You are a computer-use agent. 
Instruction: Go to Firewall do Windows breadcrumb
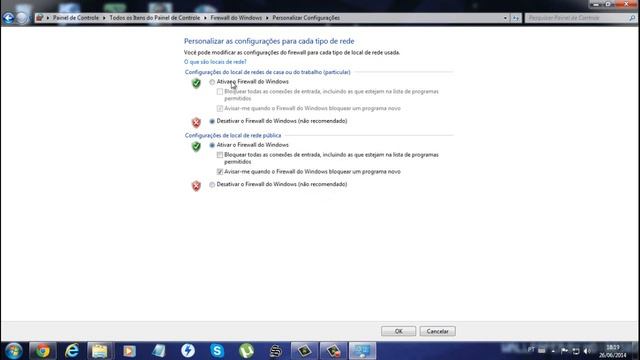pos(236,18)
